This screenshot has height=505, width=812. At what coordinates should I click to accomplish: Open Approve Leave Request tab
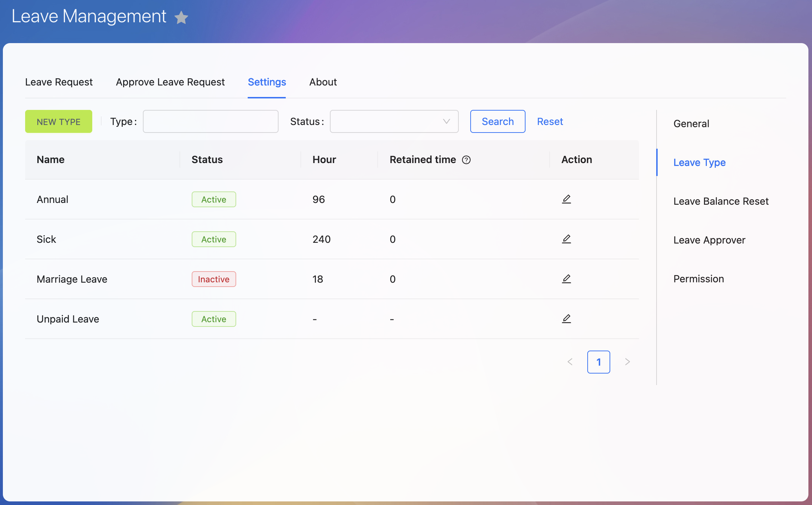(x=170, y=82)
